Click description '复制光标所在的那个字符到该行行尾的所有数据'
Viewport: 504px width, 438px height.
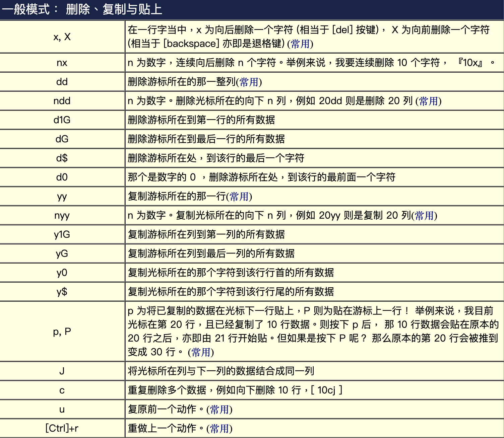click(231, 292)
